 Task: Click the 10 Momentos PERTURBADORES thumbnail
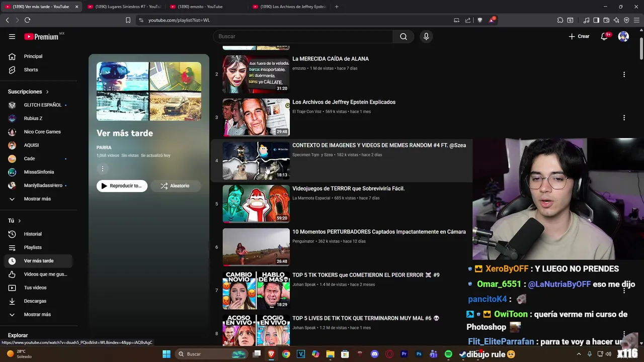pos(256,247)
